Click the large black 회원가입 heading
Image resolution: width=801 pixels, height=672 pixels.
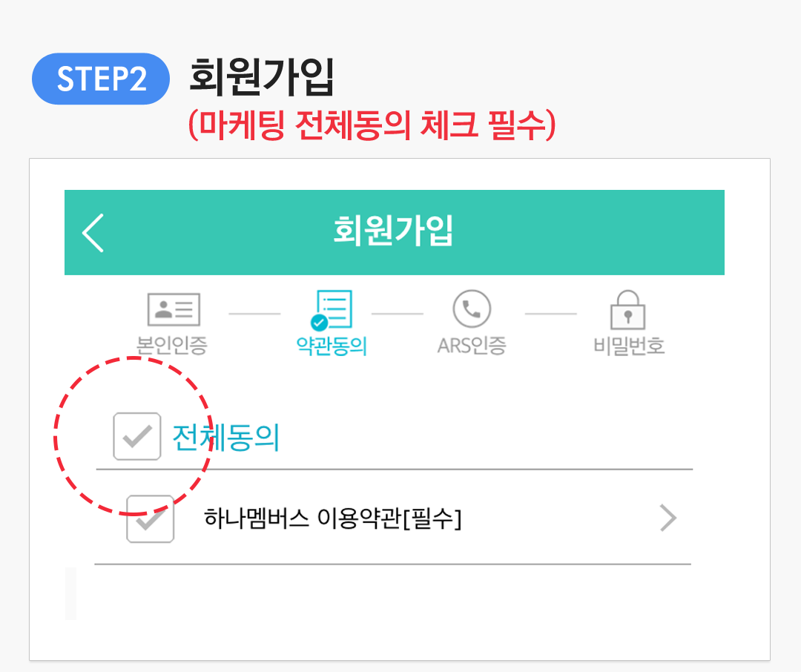tap(262, 77)
